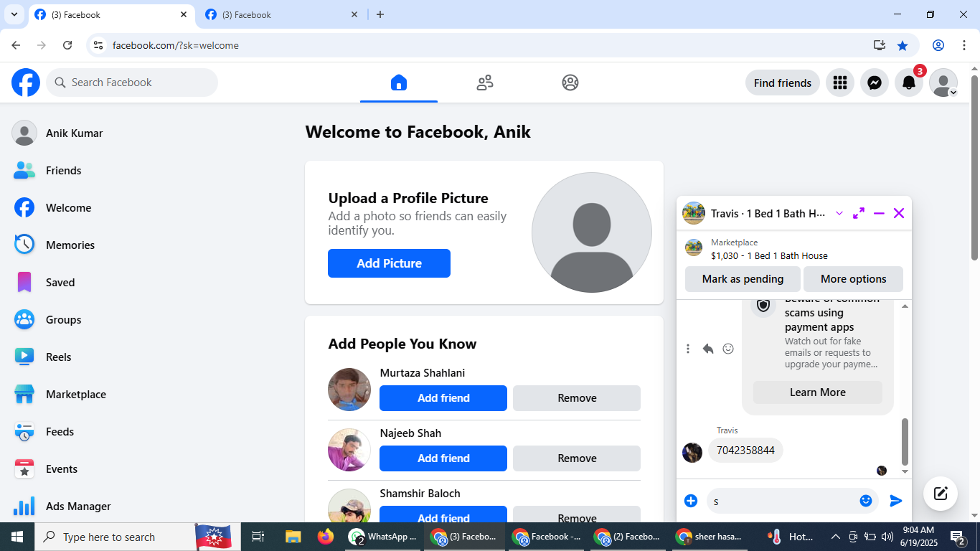Open the tab search dropdown arrow
The image size is (980, 551).
click(14, 14)
